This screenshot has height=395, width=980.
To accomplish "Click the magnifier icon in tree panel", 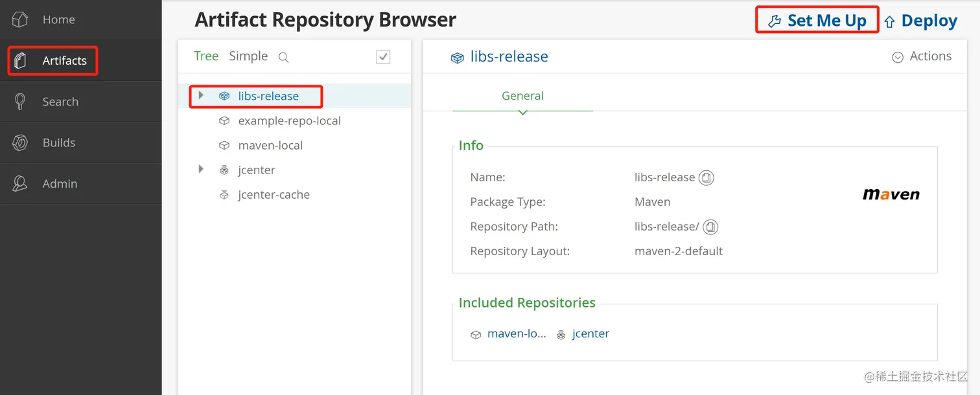I will click(283, 57).
